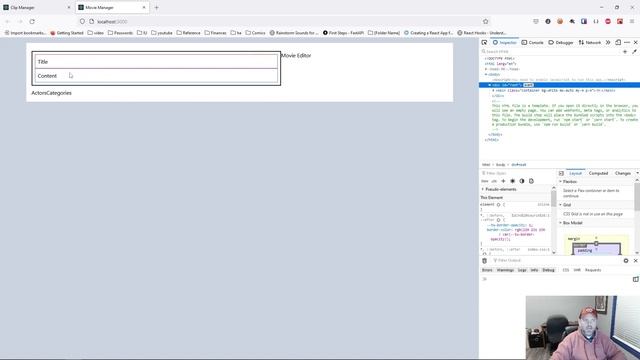Close the split console
This screenshot has width=640, height=360.
coord(636,260)
